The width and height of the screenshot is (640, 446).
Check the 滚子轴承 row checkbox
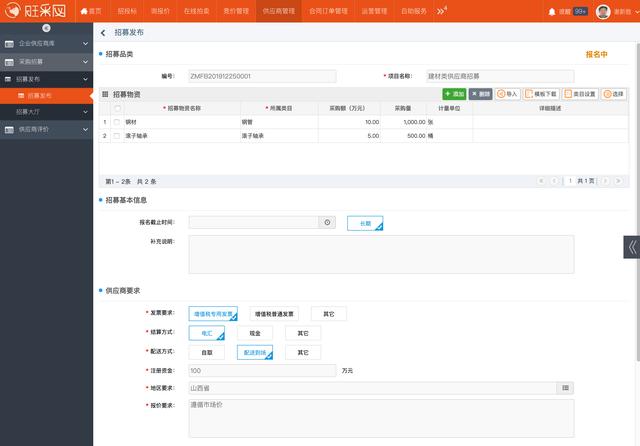click(117, 136)
